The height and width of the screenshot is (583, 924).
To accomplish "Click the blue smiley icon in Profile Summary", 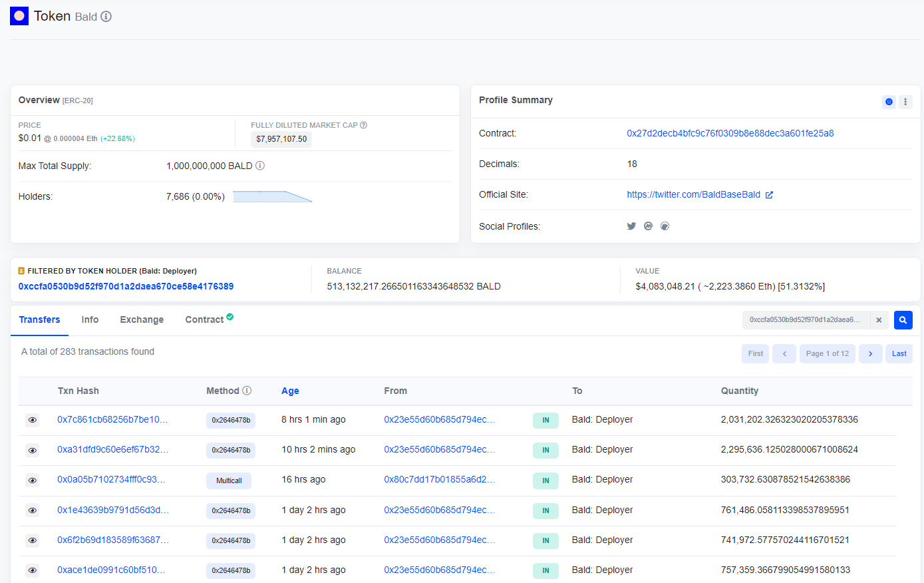I will click(x=889, y=102).
